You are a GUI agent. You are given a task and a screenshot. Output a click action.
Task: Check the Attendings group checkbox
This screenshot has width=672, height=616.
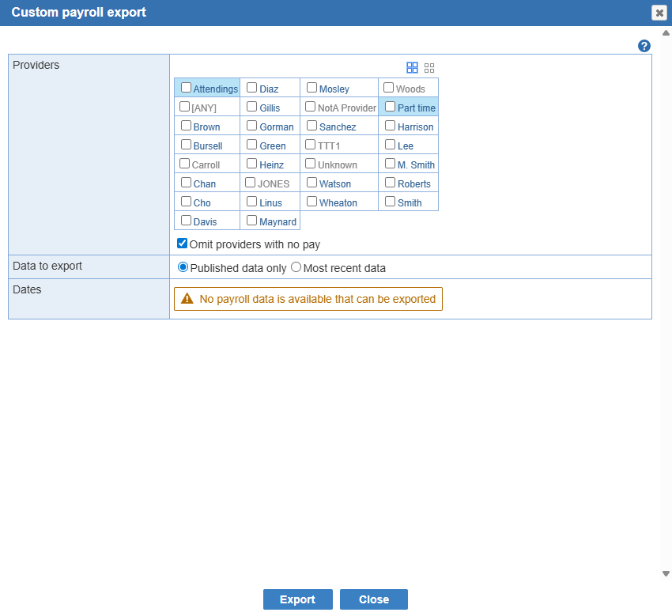click(x=186, y=88)
